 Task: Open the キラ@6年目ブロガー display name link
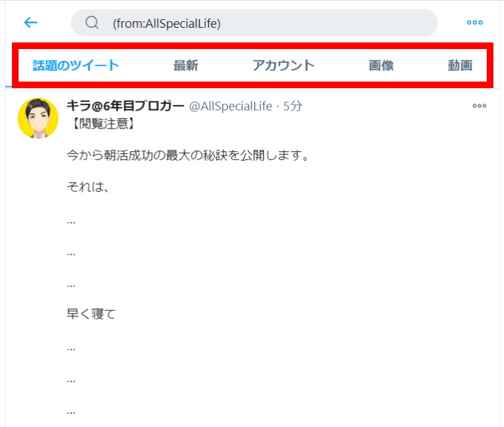click(125, 106)
